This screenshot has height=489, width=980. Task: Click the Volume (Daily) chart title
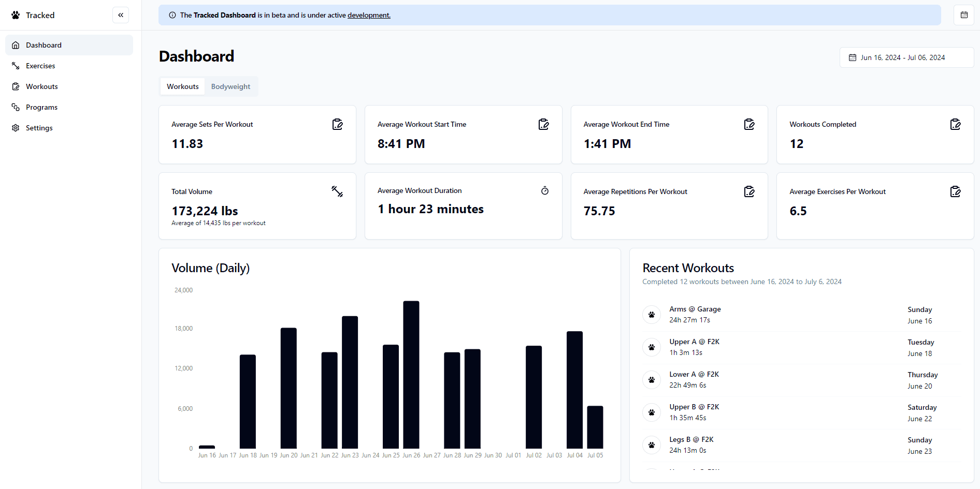tap(210, 268)
